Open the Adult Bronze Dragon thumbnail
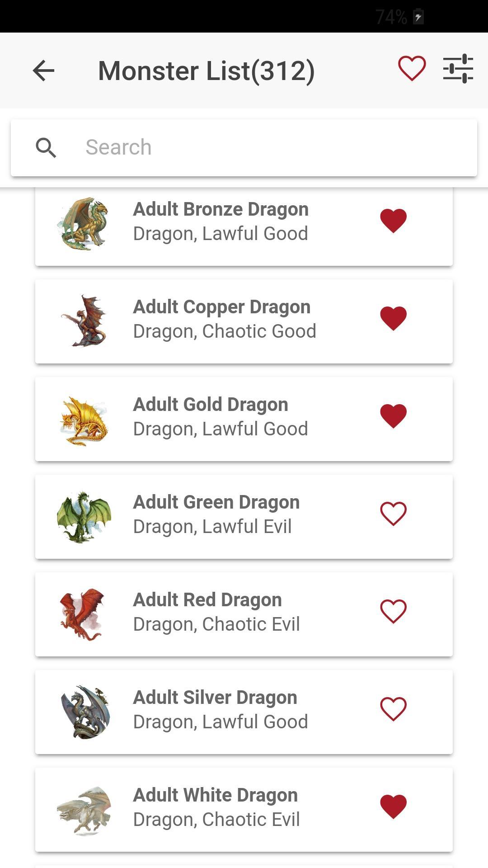The image size is (488, 868). [84, 223]
